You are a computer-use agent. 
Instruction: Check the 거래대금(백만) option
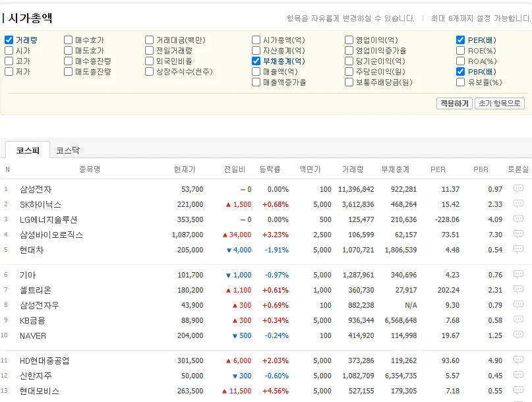149,39
